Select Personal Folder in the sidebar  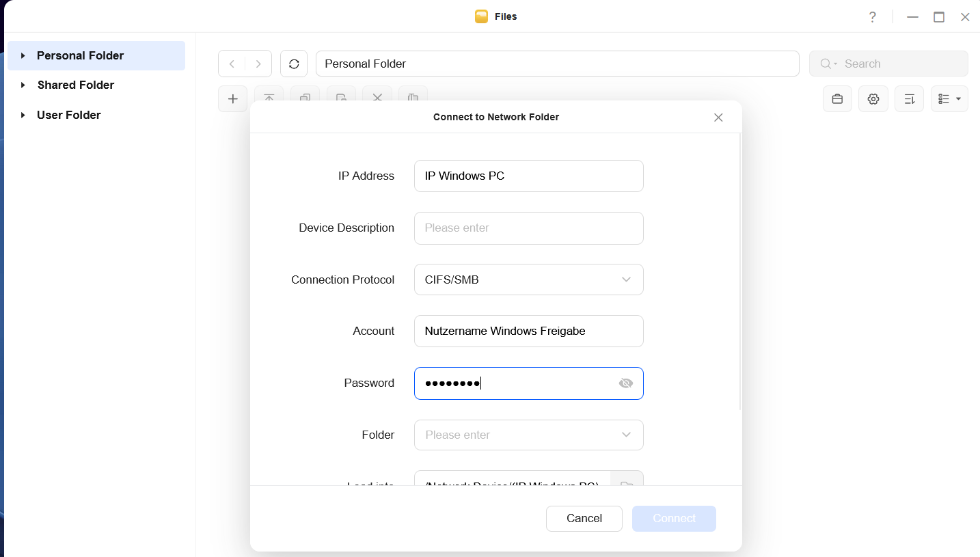(x=80, y=55)
